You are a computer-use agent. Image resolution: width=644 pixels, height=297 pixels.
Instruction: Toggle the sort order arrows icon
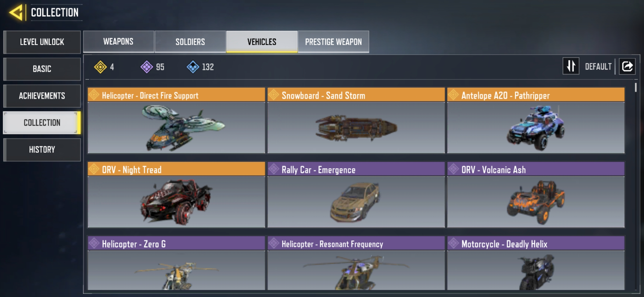(x=571, y=66)
